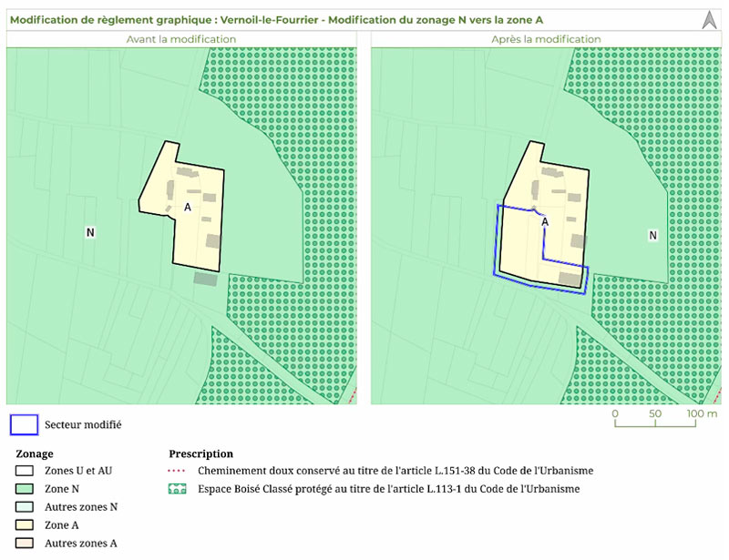Click the north arrow icon
Viewport: 729px width, 560px height.
click(710, 20)
